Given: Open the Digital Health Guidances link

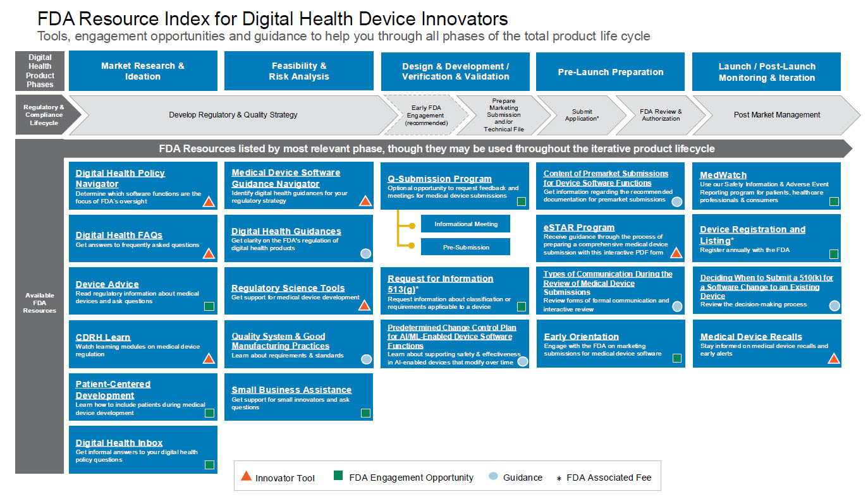Looking at the screenshot, I should 286,232.
